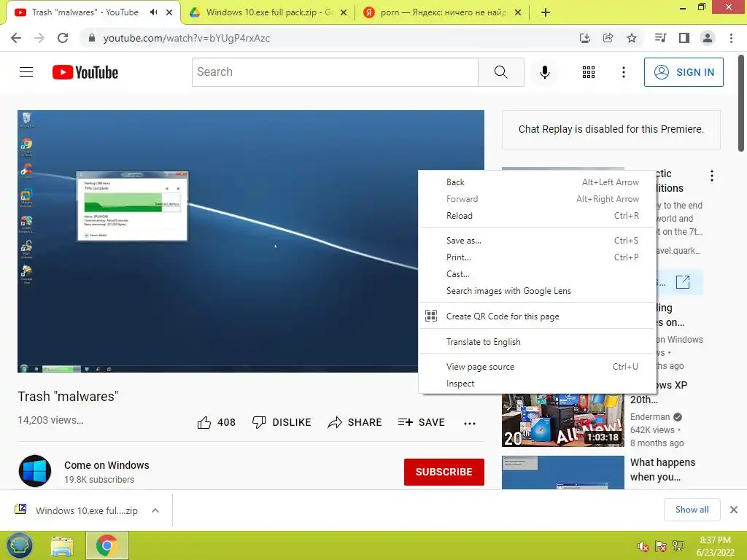Image resolution: width=747 pixels, height=560 pixels.
Task: Toggle the browser side panel
Action: point(684,38)
